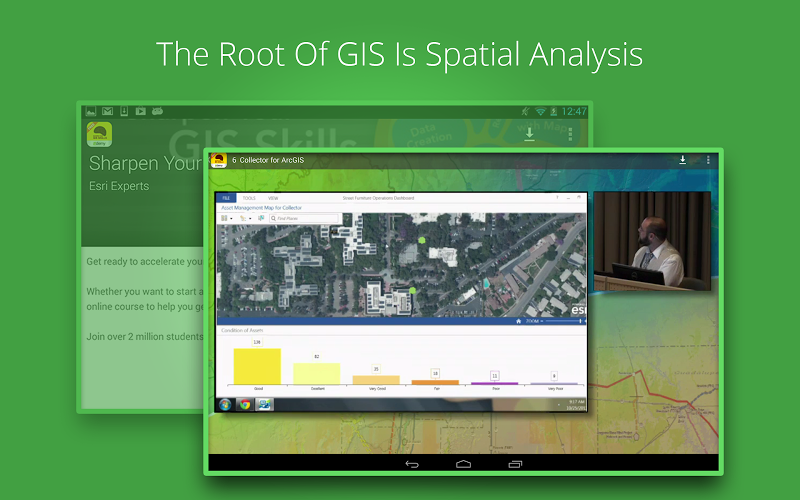Click the Very Good bar in the chart
The image size is (800, 500).
(x=376, y=380)
